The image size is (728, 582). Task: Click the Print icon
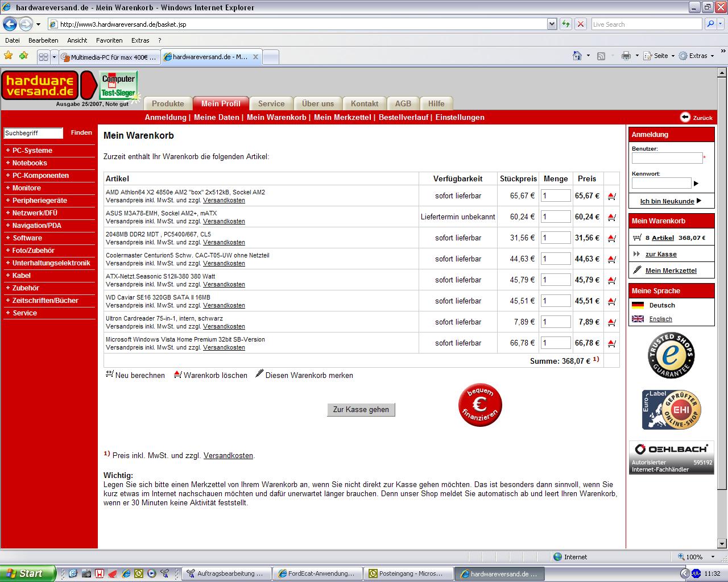tap(626, 56)
